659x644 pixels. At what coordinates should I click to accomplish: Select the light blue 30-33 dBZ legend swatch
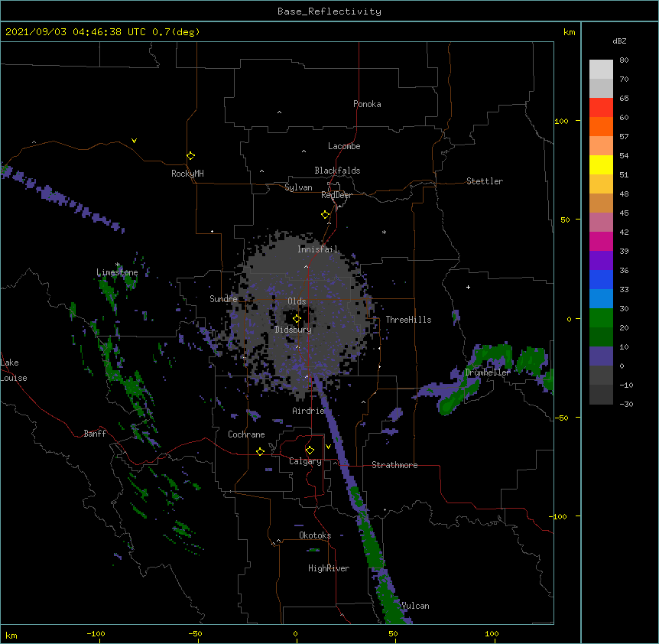point(601,299)
